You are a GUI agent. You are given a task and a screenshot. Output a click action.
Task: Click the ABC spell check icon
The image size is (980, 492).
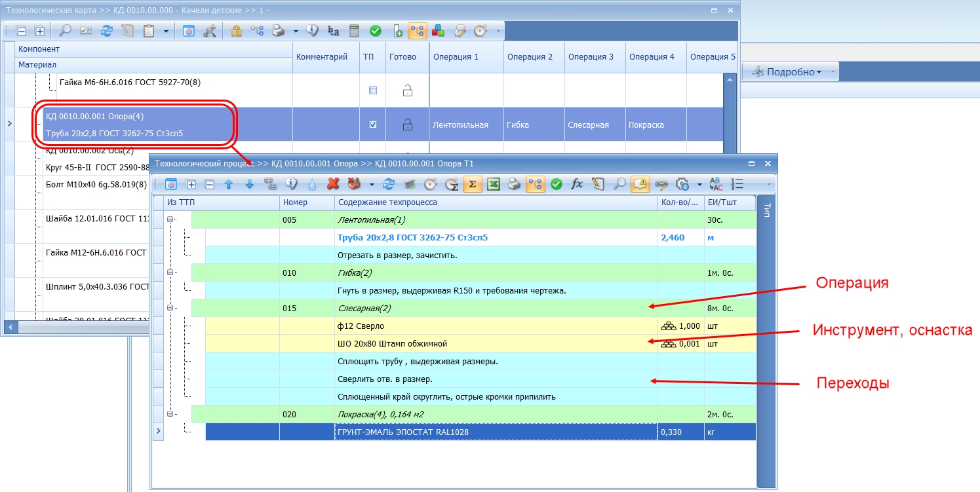pos(716,184)
